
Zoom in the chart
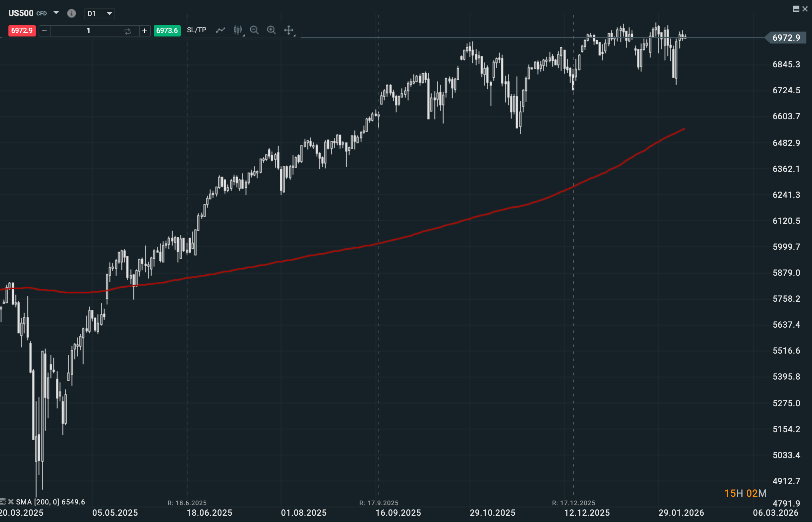point(271,30)
